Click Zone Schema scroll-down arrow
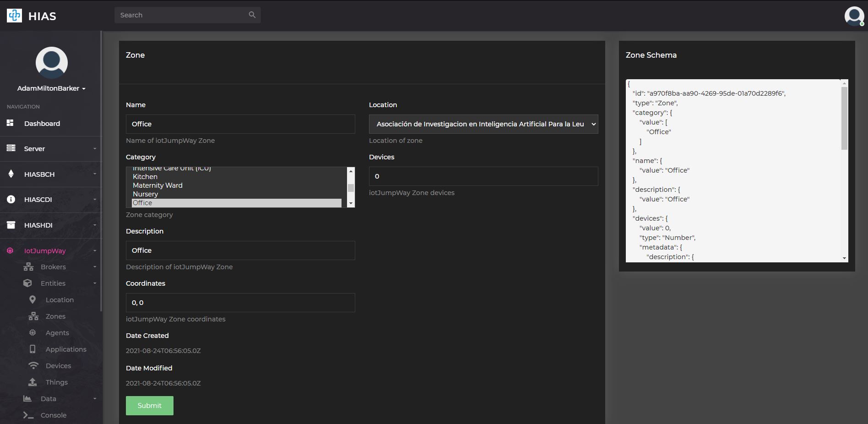Screen dimensions: 868x424 point(845,258)
